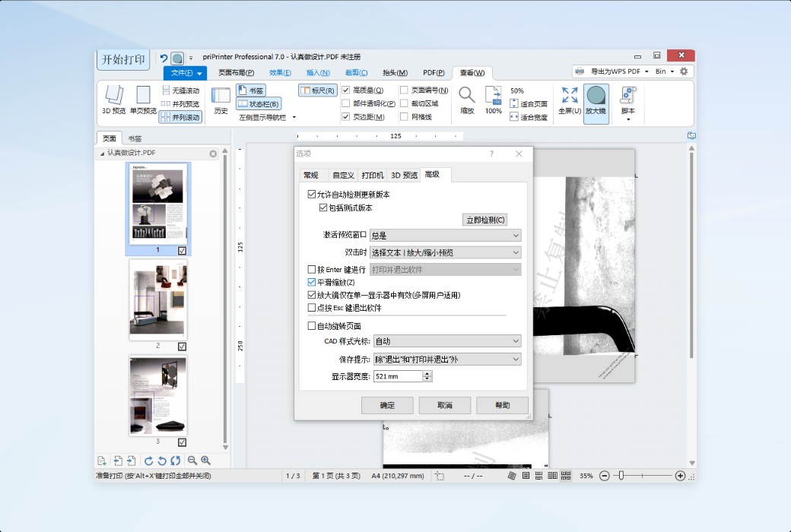The width and height of the screenshot is (791, 532).
Task: Open CAD 样式光标 dropdown
Action: click(447, 341)
